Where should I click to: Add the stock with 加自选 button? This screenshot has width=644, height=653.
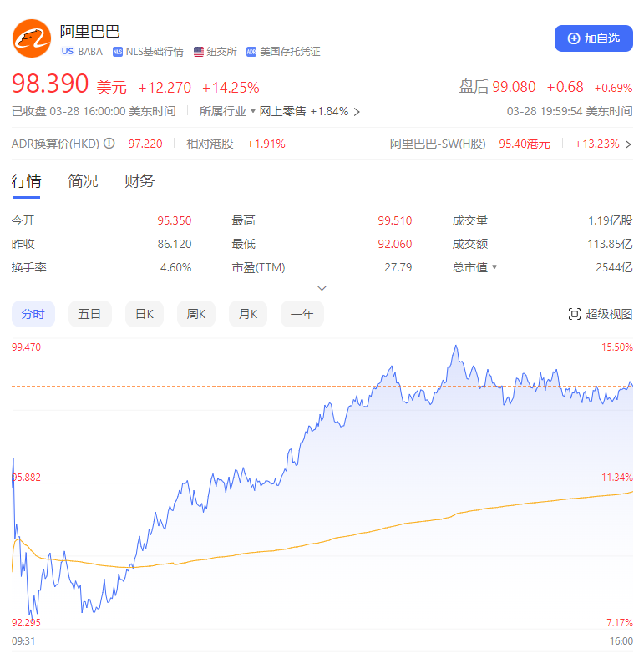(x=594, y=38)
